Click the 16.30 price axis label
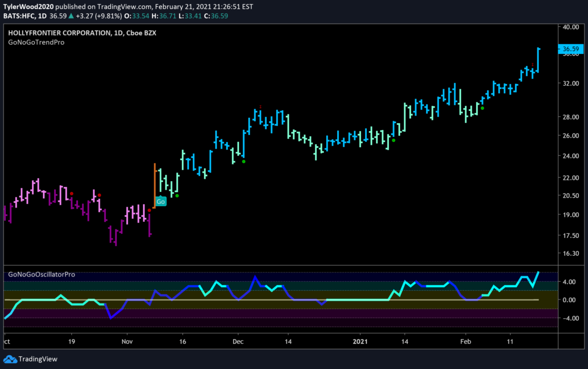The height and width of the screenshot is (369, 588). click(571, 253)
